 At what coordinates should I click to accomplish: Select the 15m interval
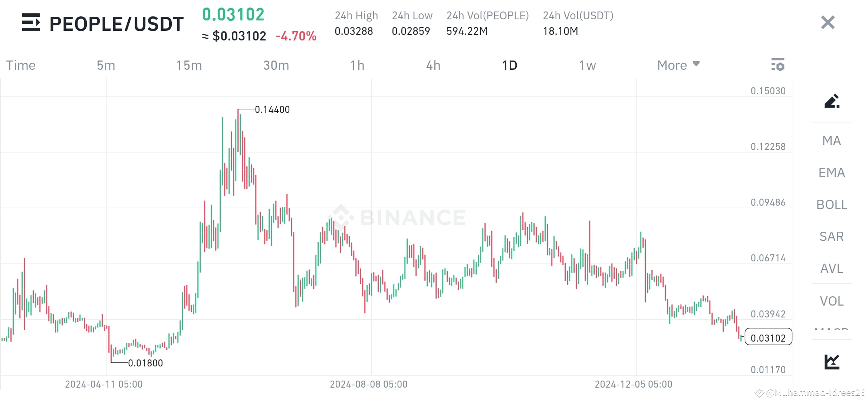click(x=189, y=65)
